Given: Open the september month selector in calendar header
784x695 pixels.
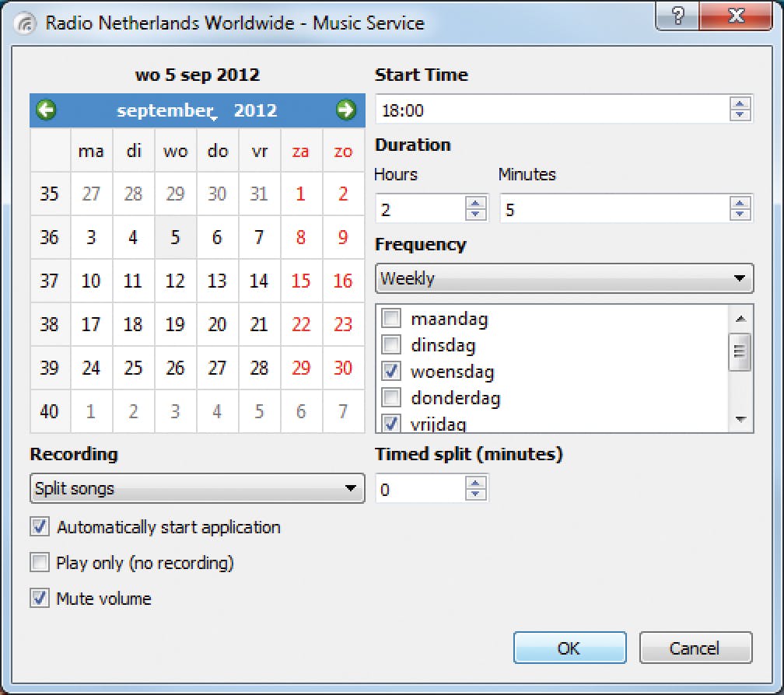Looking at the screenshot, I should pos(165,111).
